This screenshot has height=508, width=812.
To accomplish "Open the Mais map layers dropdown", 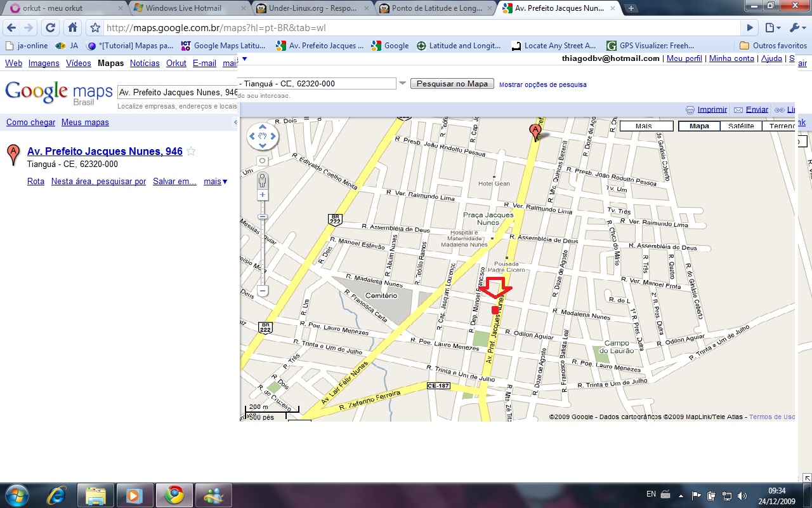I will pyautogui.click(x=646, y=126).
